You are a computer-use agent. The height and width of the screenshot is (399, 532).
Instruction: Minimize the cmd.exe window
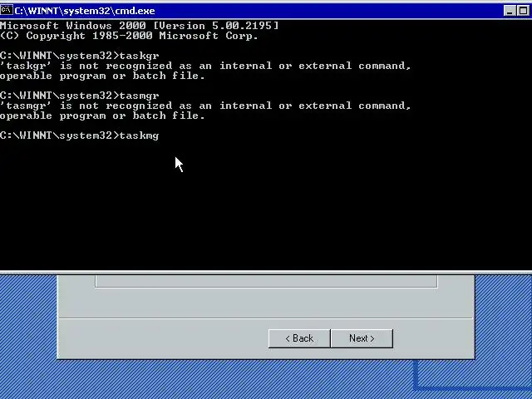[510, 11]
